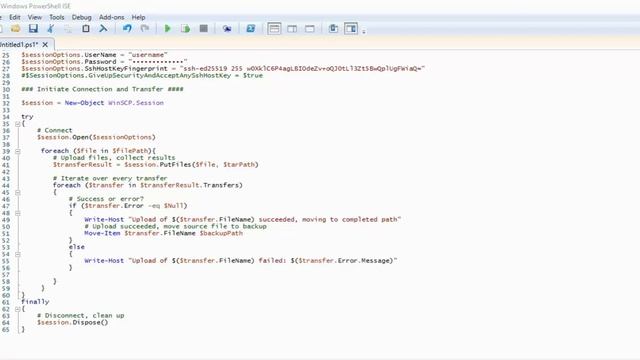Click the $session.Open($sessionOptions) line
640x360 pixels.
pos(96,137)
